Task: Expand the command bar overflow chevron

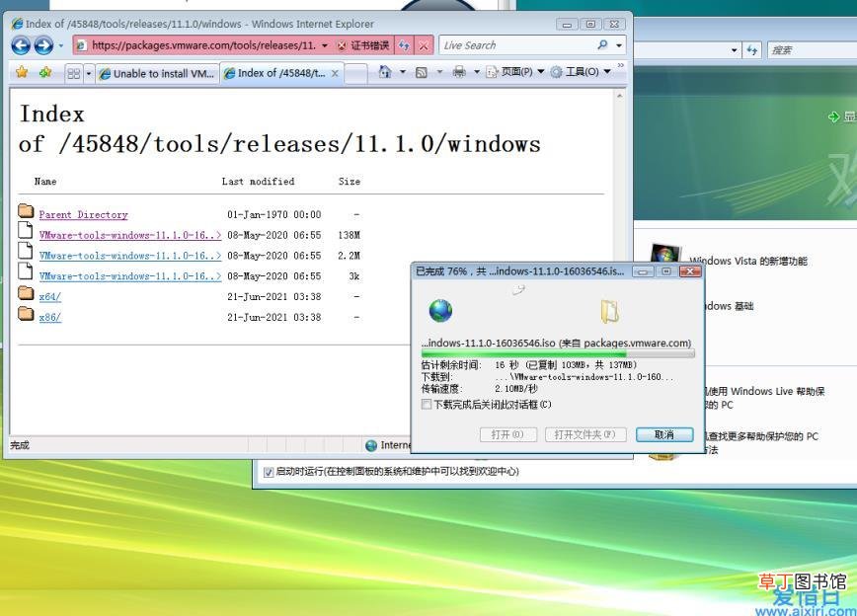Action: 620,65
